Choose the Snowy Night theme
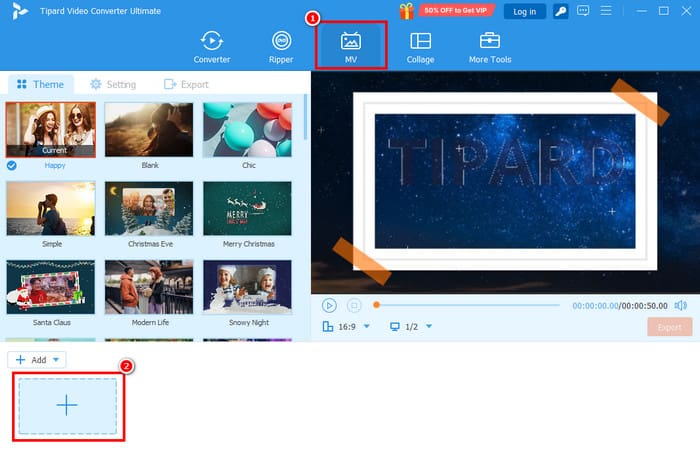The width and height of the screenshot is (700, 453). (x=247, y=287)
